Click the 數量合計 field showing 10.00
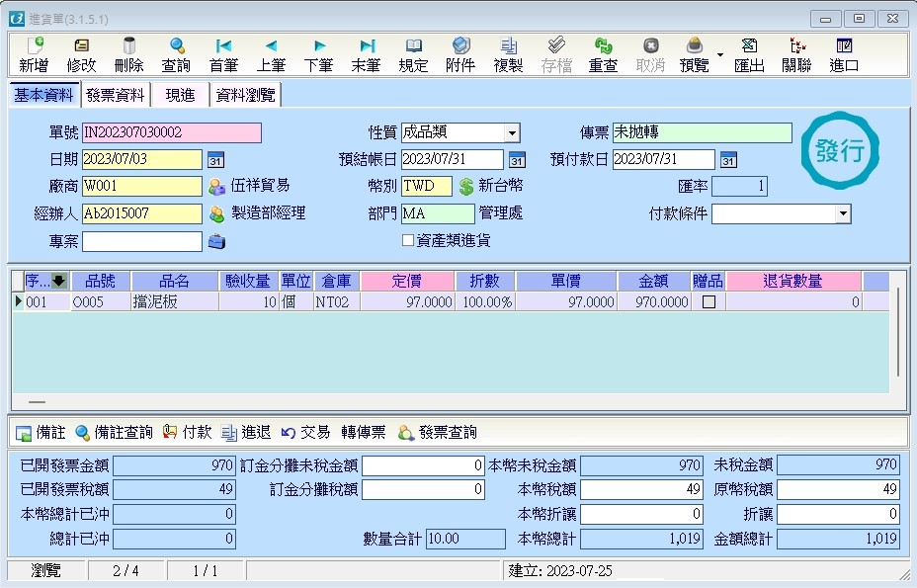Image resolution: width=917 pixels, height=588 pixels. 465,539
